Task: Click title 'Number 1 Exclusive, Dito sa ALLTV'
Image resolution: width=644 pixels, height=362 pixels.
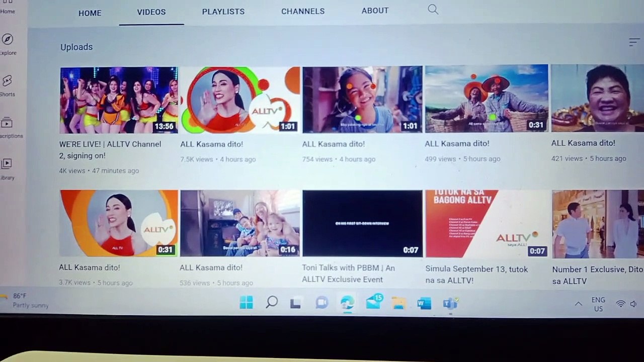Action: click(x=598, y=276)
